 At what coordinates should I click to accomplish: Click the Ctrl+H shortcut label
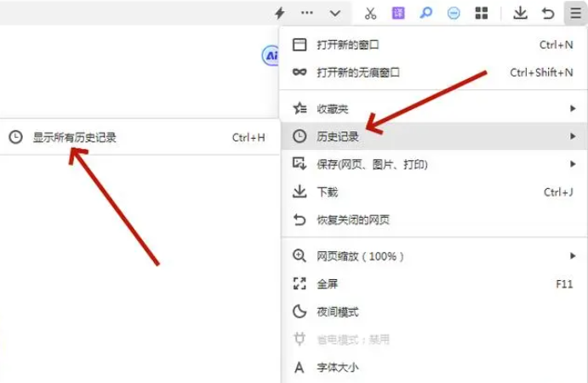[248, 138]
